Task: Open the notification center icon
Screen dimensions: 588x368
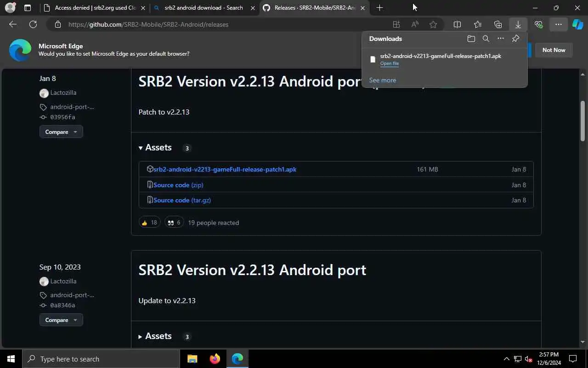Action: point(573,359)
